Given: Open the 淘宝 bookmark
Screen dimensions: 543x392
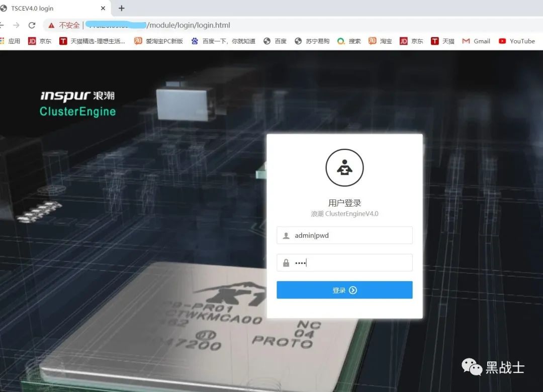Looking at the screenshot, I should pos(380,41).
